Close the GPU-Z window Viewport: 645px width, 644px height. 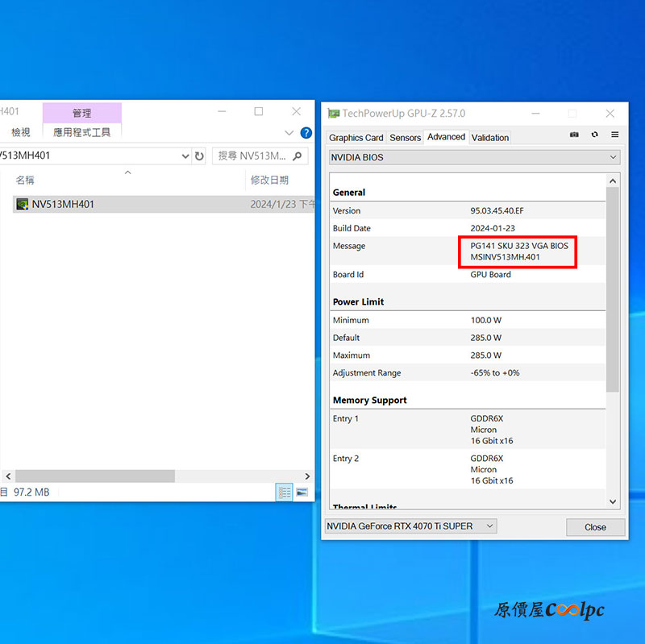[x=610, y=114]
